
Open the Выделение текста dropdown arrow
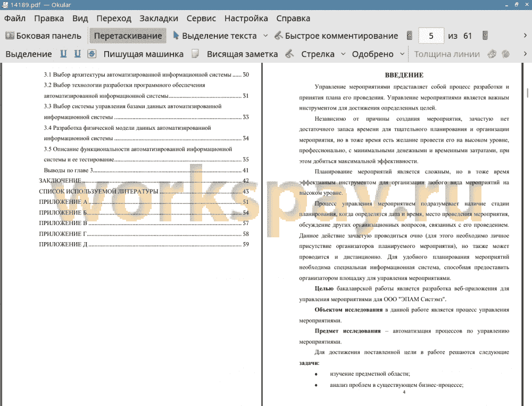pos(265,36)
